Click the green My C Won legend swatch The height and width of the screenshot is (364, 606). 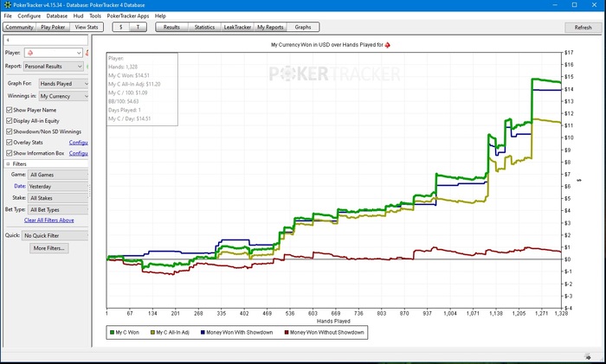coord(112,332)
